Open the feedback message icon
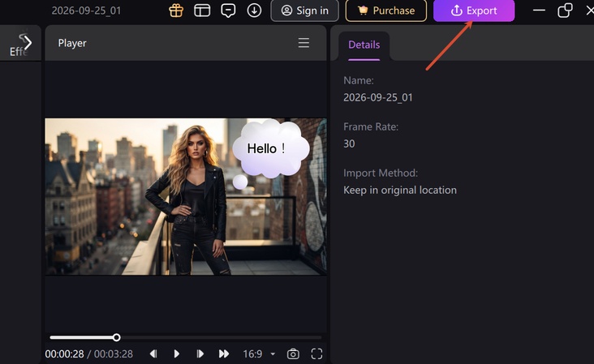 tap(228, 11)
